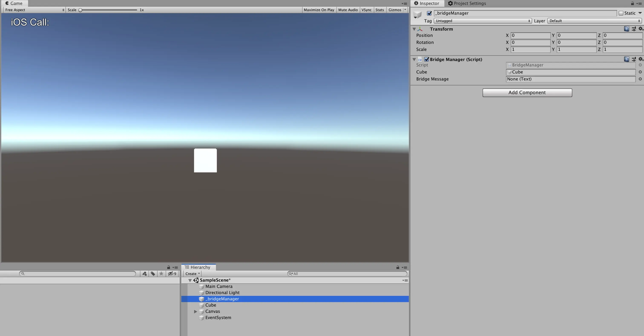
Task: Toggle Stats overlay in Game view
Action: click(x=379, y=10)
